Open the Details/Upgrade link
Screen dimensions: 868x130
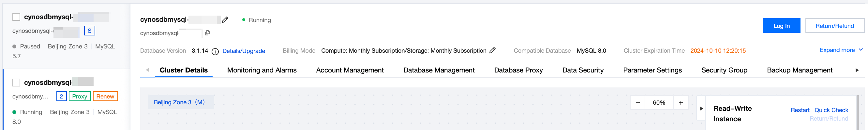(x=244, y=51)
